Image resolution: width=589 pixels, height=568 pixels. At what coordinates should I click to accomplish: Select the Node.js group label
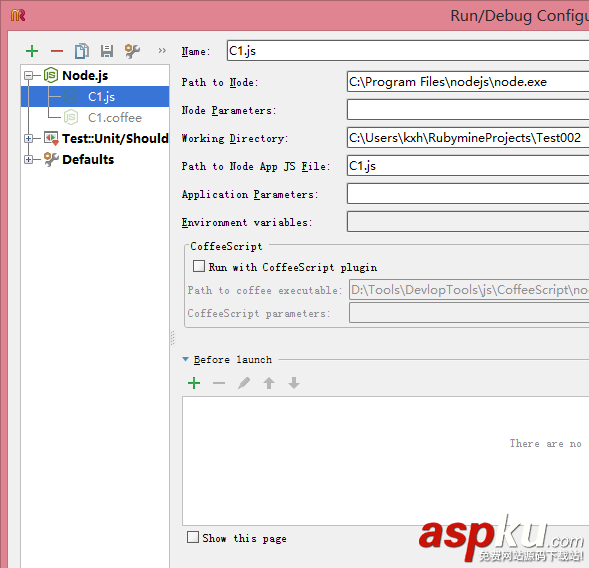point(85,76)
